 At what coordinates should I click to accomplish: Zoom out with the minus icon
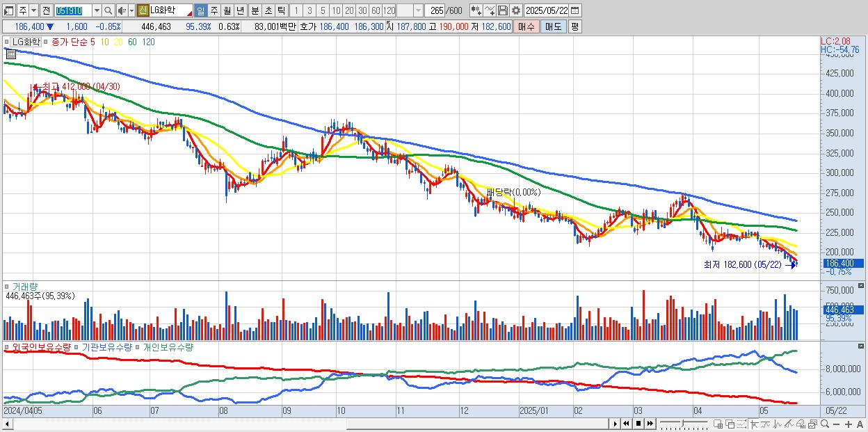(837, 424)
